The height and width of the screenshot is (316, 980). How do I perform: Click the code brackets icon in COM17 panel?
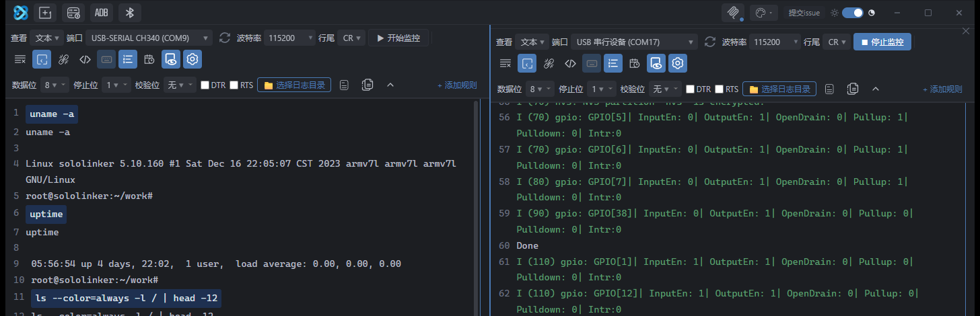pos(570,63)
